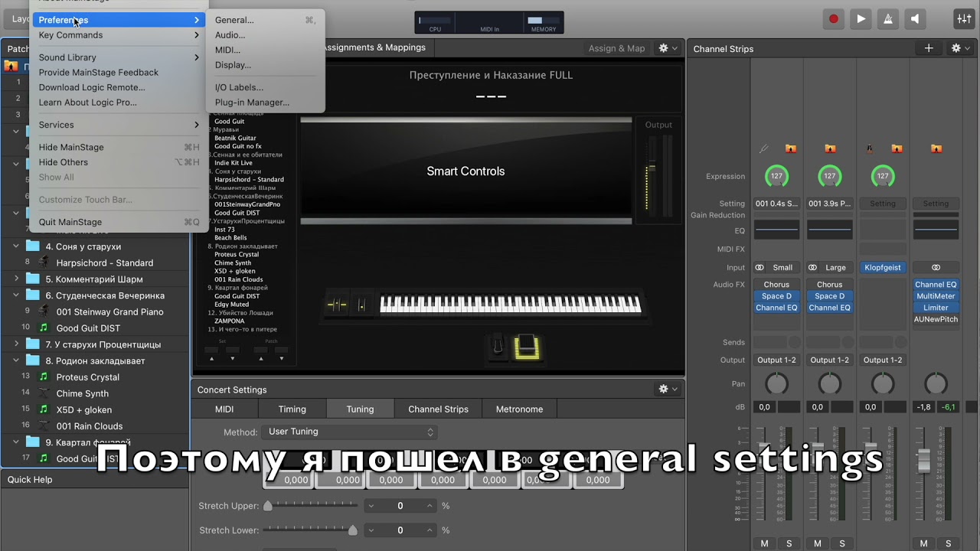
Task: Adjust the Stretch Upper slider handle
Action: (x=268, y=506)
